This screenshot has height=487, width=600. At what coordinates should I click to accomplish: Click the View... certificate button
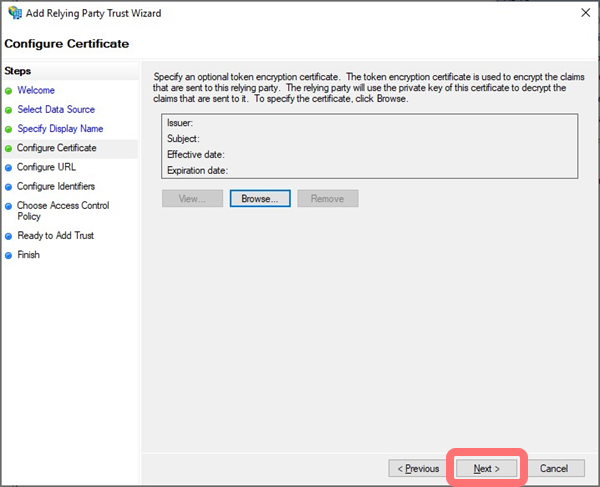tap(191, 199)
